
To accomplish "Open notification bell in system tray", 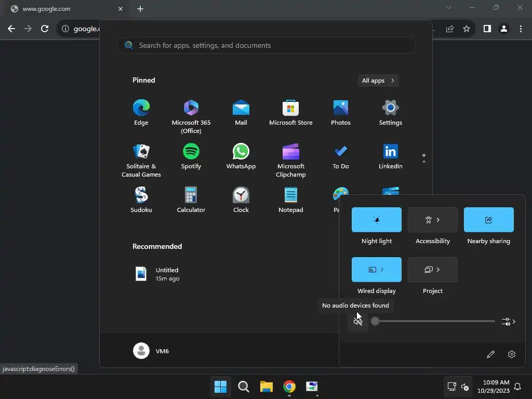I will (517, 387).
